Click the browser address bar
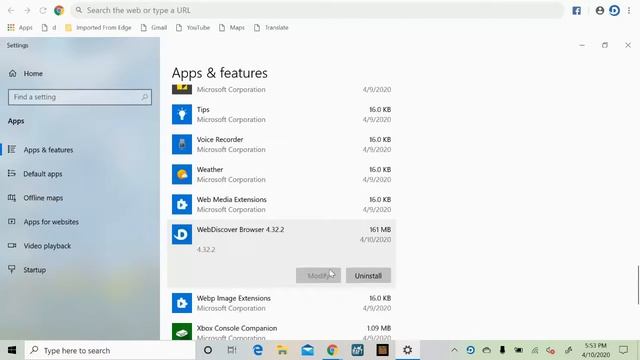The image size is (640, 360). tap(317, 10)
